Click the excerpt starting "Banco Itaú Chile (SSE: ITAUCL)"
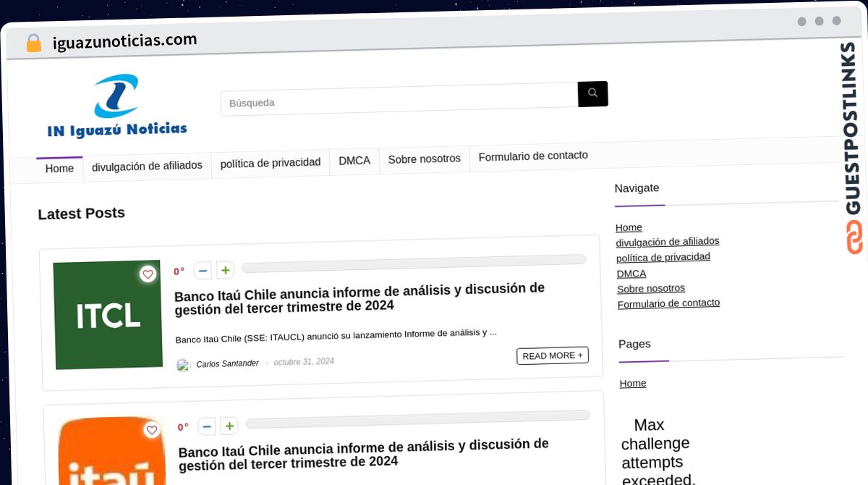The image size is (868, 485). point(336,335)
